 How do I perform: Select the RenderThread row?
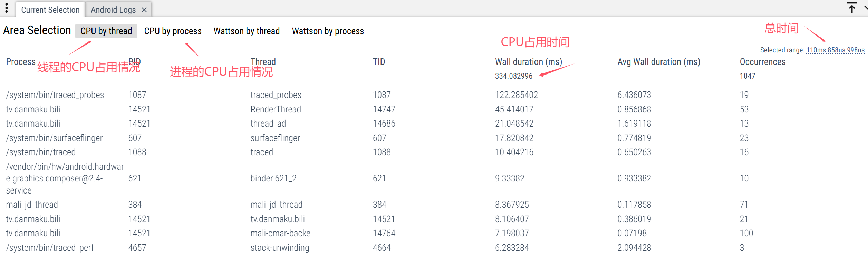tap(276, 109)
